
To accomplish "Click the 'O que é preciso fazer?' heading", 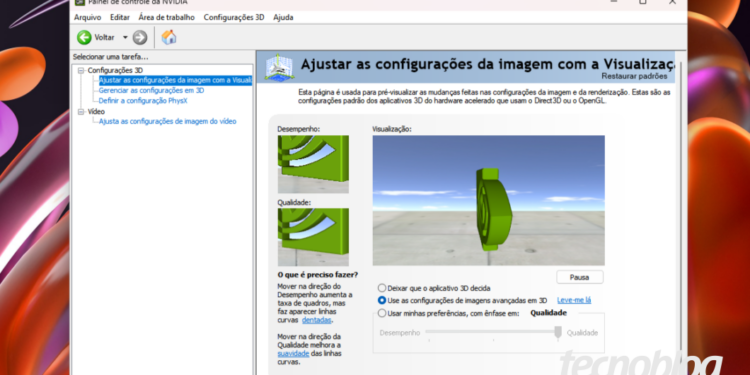I will [x=318, y=275].
